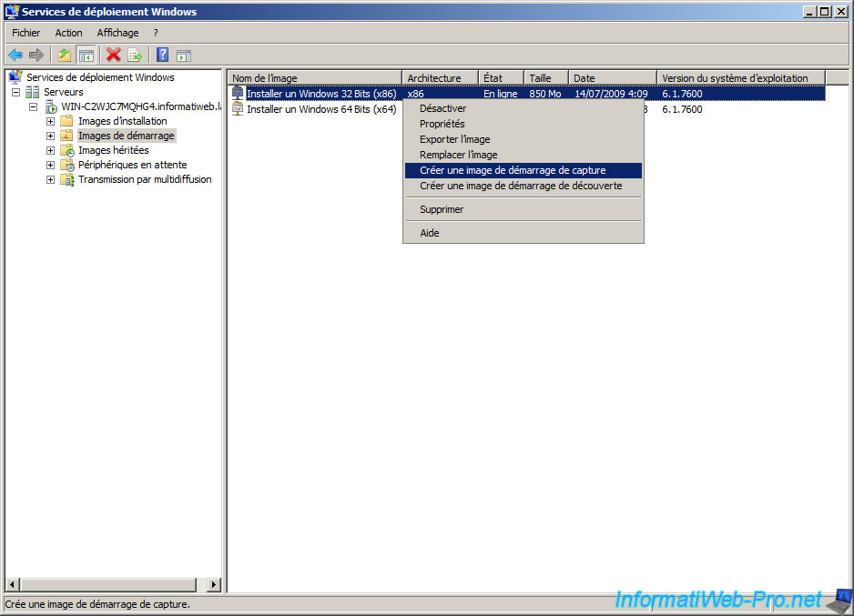Click the horizontal scrollbar right arrow
Screen dimensions: 854x616
tap(213, 585)
